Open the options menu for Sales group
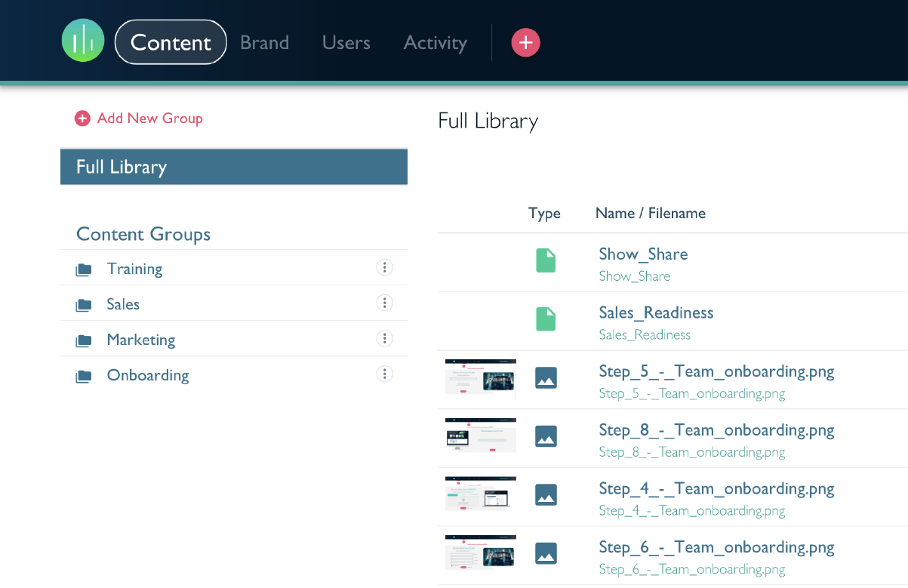This screenshot has width=908, height=588. click(385, 303)
